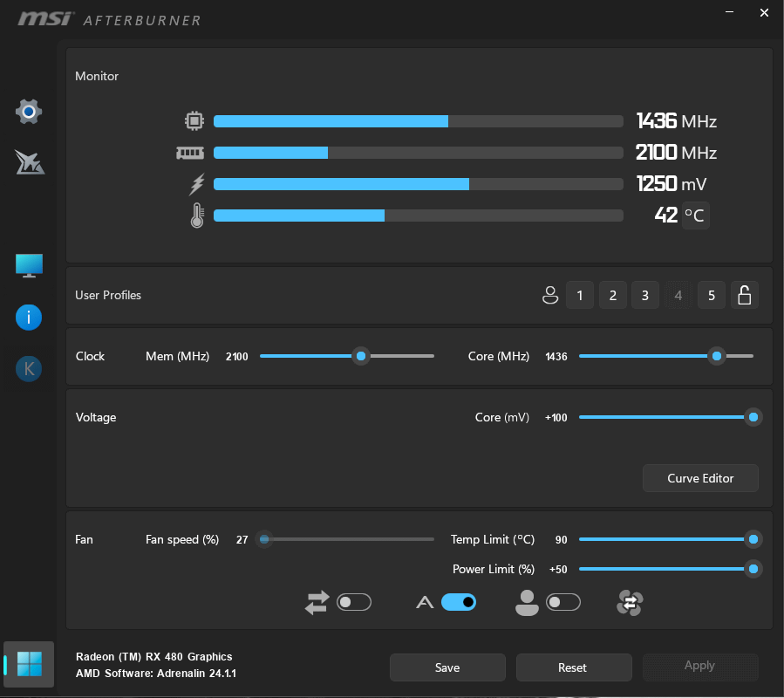Viewport: 784px width, 698px height.
Task: Disable the automatic fan 'A' toggle
Action: click(459, 602)
